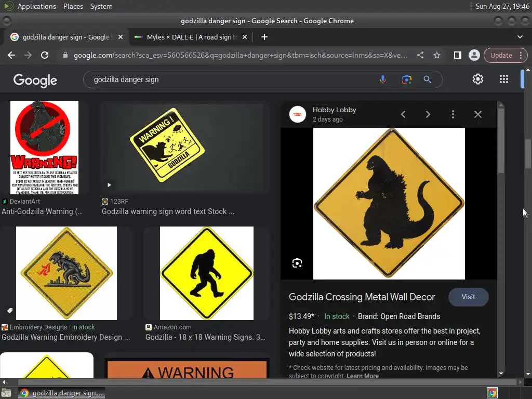Open the Applications menu
532x399 pixels.
pyautogui.click(x=37, y=6)
